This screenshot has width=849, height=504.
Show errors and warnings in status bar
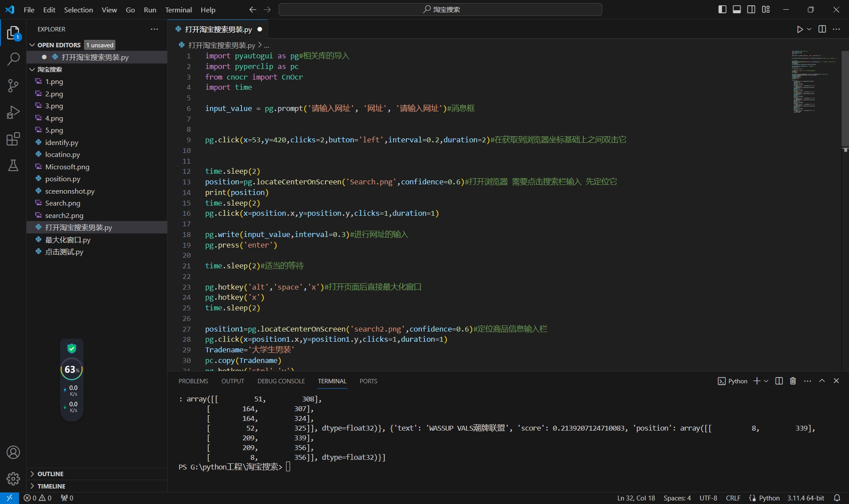38,498
